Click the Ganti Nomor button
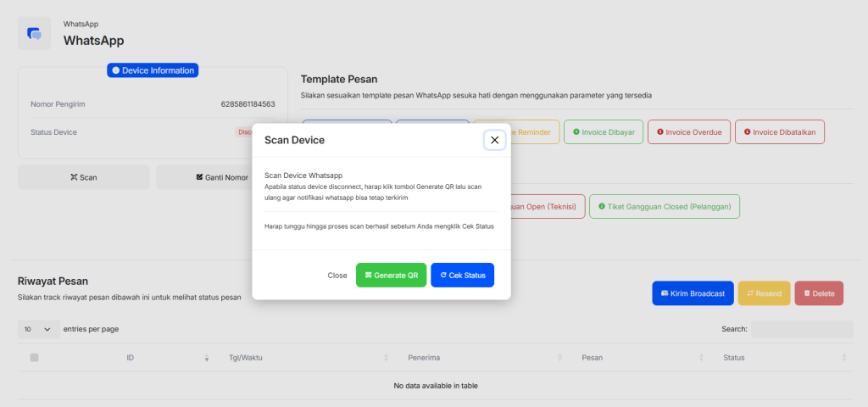Screen dimensions: 868x407 pos(221,177)
